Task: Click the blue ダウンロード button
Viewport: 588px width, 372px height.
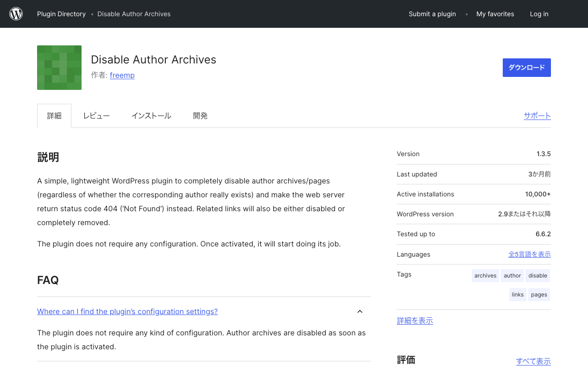Action: (x=527, y=68)
